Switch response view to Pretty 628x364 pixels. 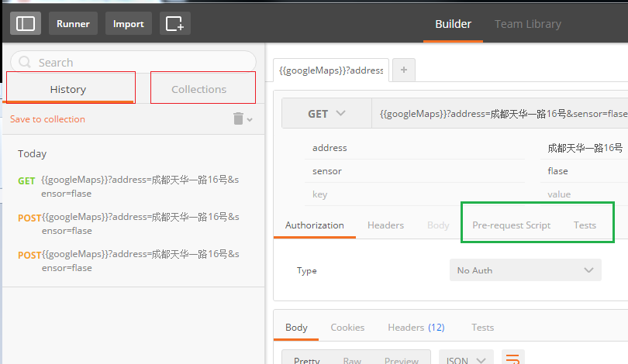(307, 359)
